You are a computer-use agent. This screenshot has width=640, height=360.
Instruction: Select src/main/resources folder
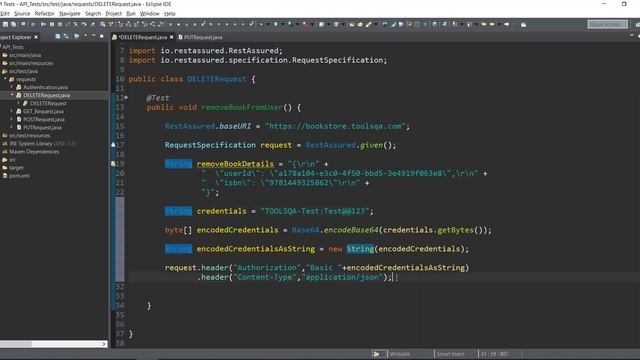click(x=31, y=63)
